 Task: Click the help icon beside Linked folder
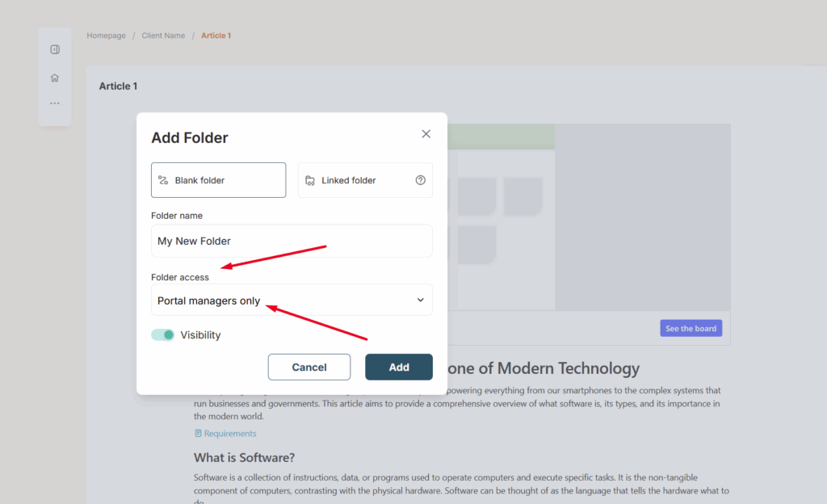(x=420, y=180)
